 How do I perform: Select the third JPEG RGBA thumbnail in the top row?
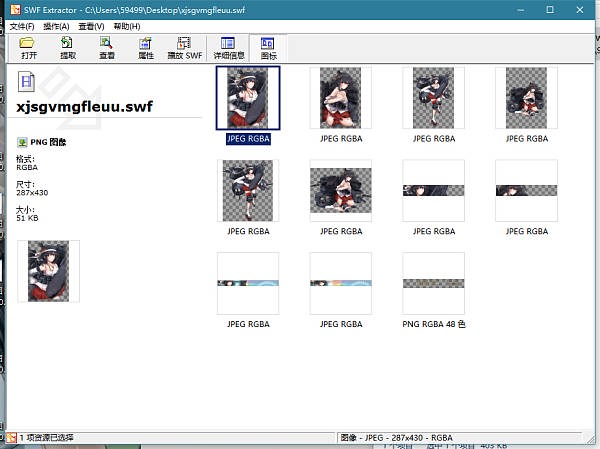point(434,98)
